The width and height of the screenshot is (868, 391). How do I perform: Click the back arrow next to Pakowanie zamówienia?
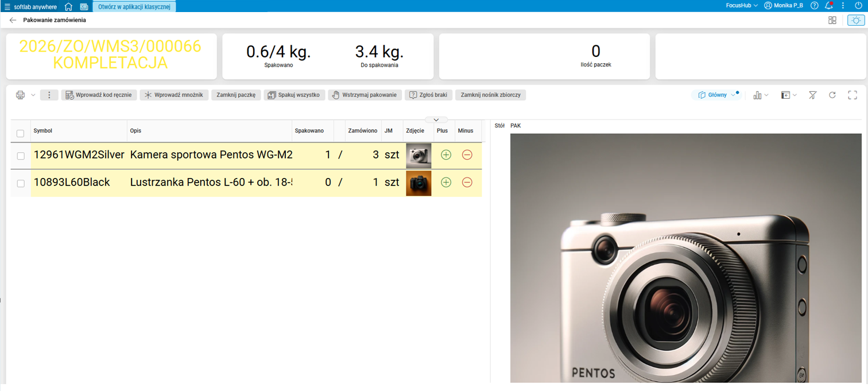(x=13, y=20)
